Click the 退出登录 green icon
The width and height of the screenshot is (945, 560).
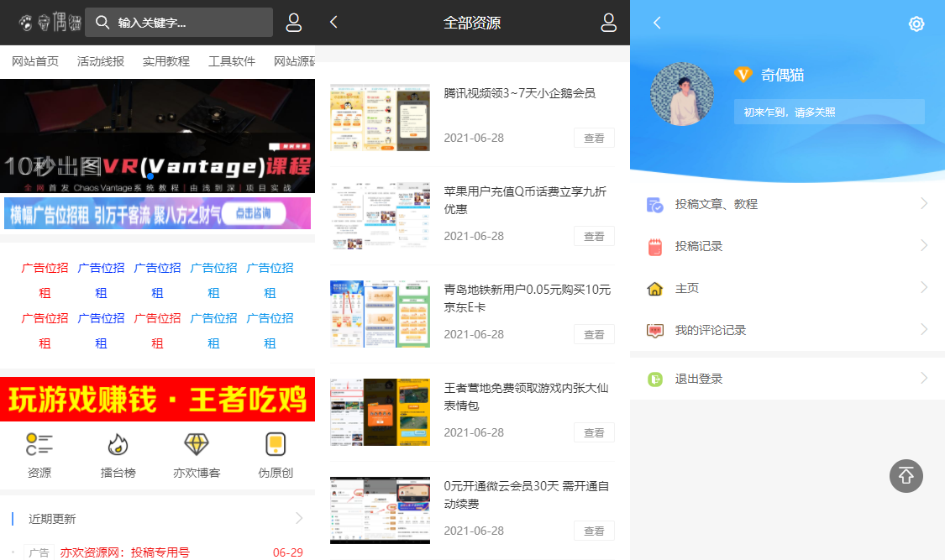[x=654, y=379]
